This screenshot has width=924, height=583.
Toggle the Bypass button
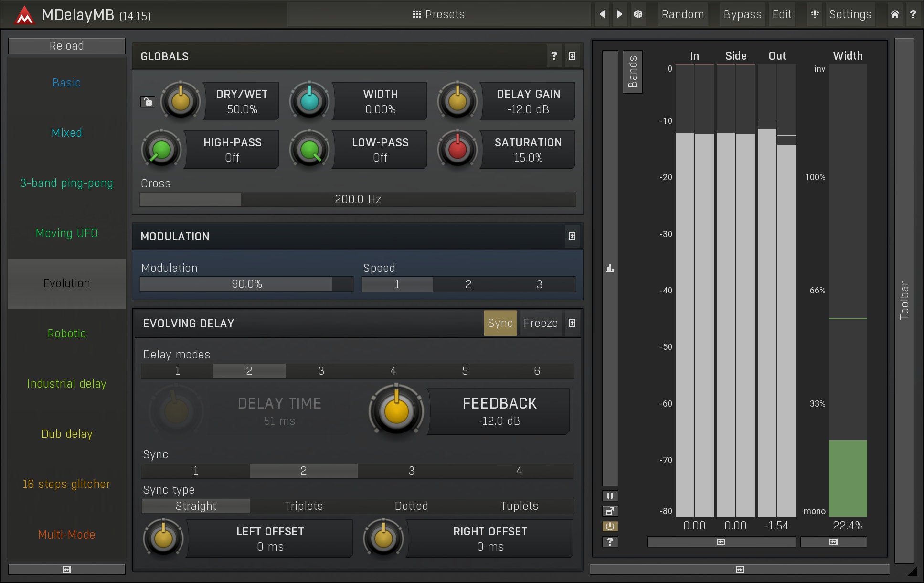click(742, 14)
